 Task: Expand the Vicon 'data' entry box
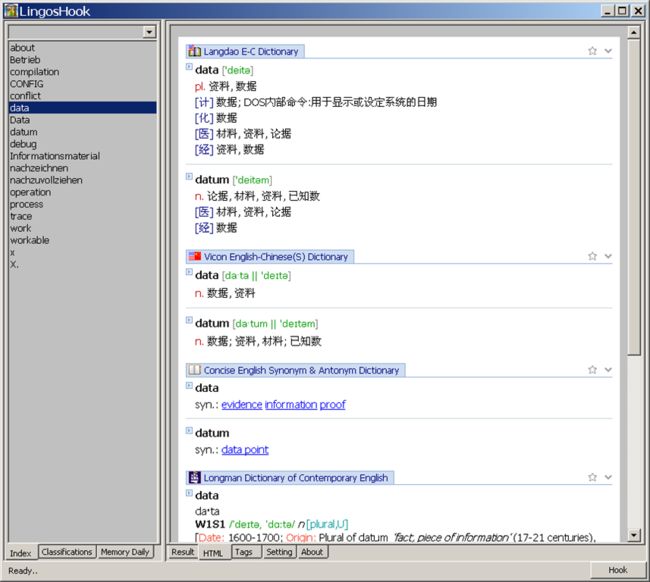(x=189, y=272)
